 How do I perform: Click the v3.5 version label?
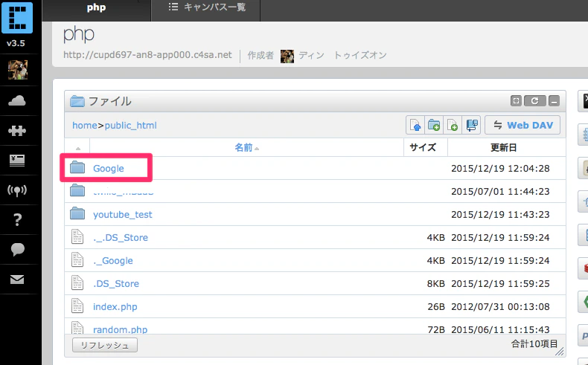click(16, 43)
